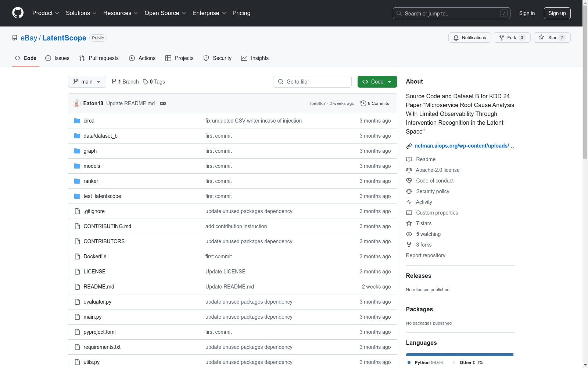The height and width of the screenshot is (368, 588).
Task: Open the Product menu
Action: point(46,13)
